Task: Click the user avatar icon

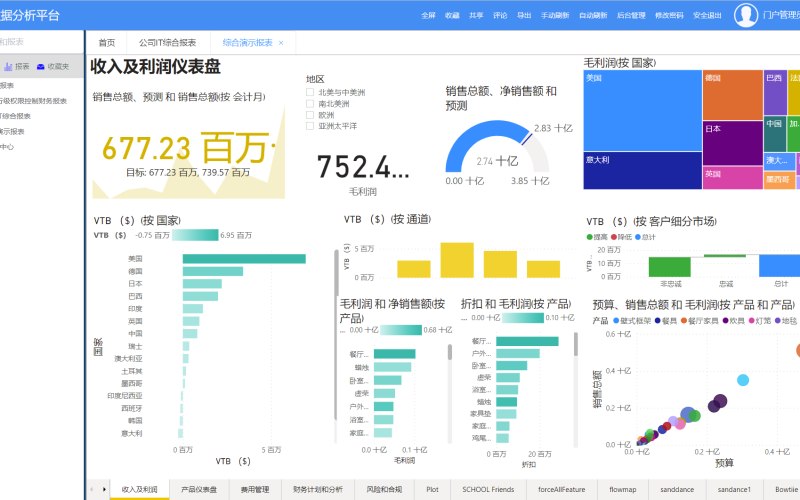Action: click(745, 15)
